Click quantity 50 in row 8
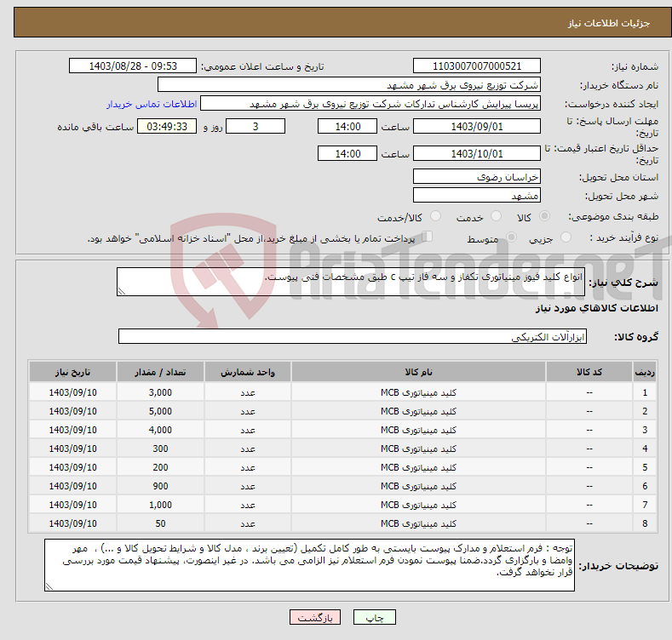 (x=160, y=523)
